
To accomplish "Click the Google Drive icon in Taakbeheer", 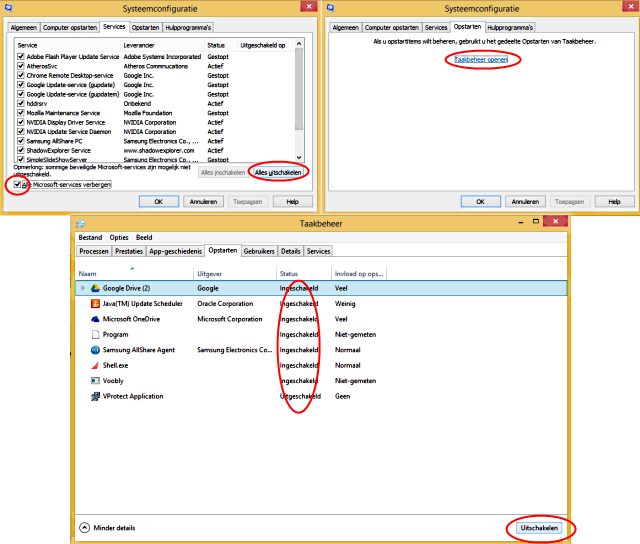I will click(95, 288).
